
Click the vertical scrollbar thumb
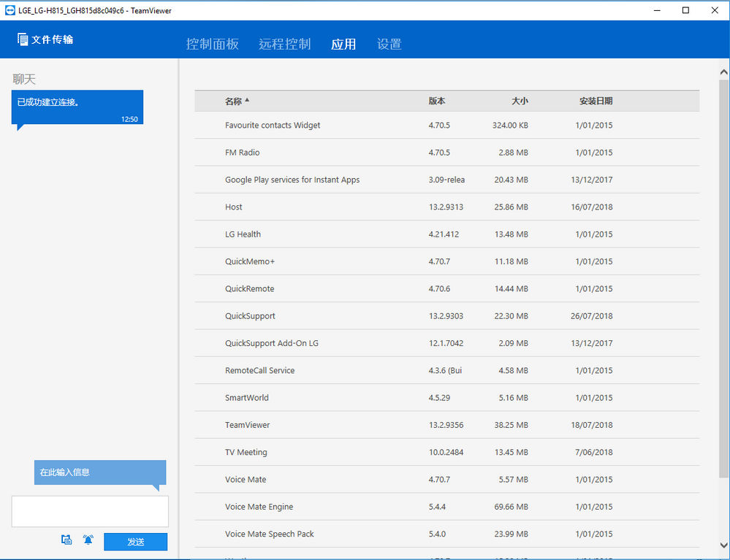pos(723,279)
